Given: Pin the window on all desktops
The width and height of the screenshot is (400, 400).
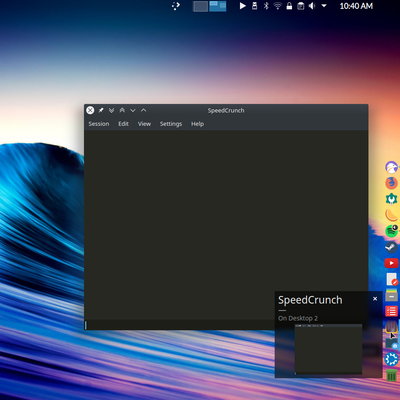Looking at the screenshot, I should tap(101, 110).
